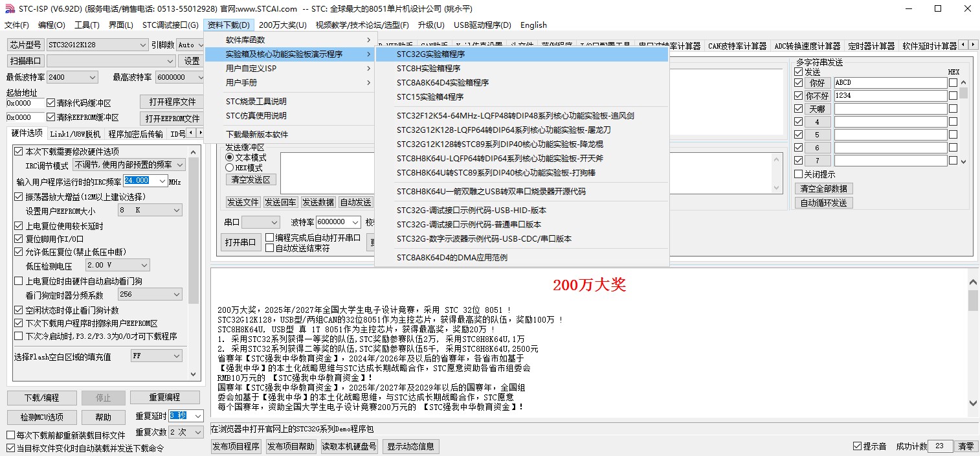Open the 文件(F) menu
This screenshot has height=456, width=980.
[17, 25]
